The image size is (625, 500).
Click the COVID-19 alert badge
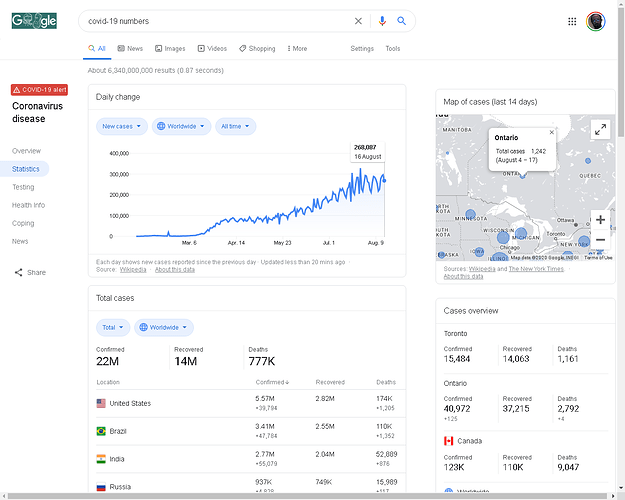coord(39,90)
